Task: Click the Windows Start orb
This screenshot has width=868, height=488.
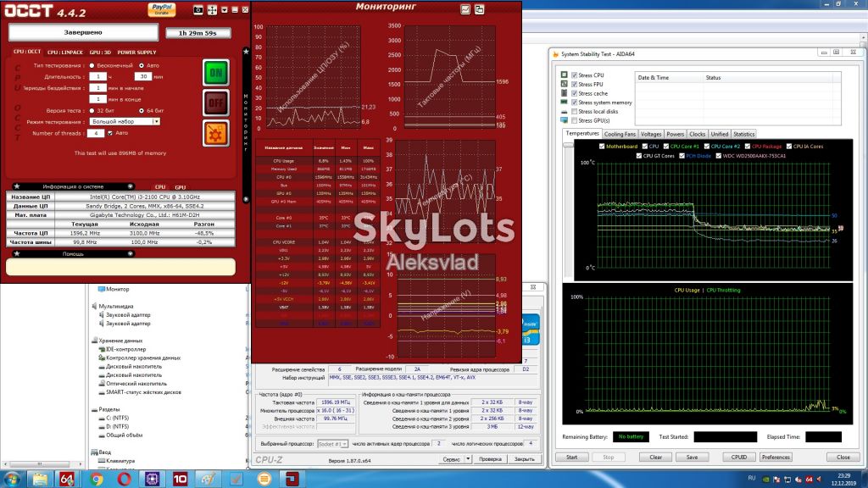Action: (12, 479)
